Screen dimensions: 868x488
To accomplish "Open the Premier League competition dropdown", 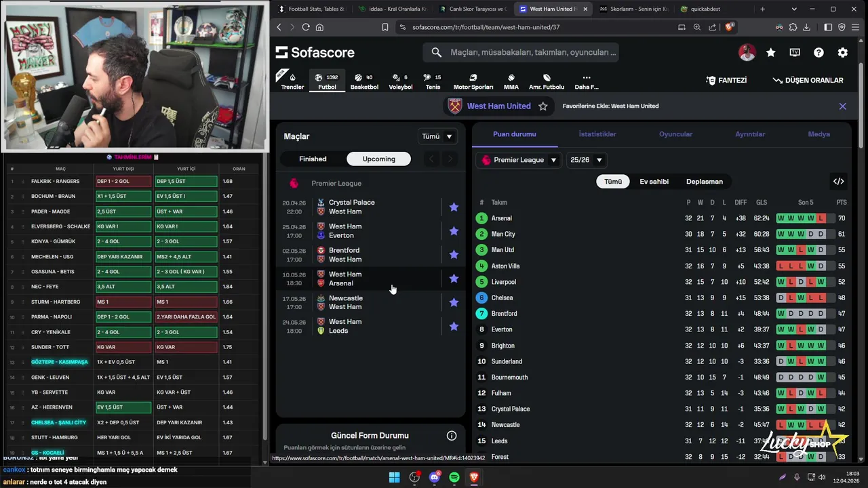I will [x=519, y=160].
